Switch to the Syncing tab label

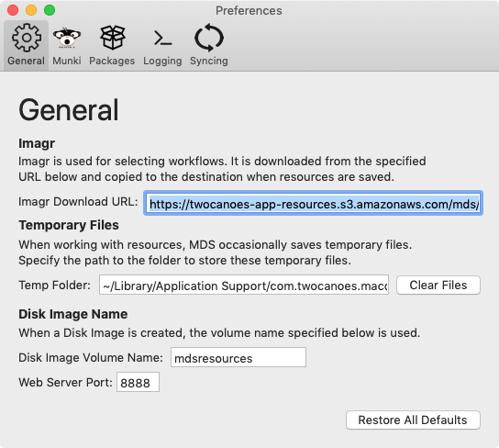209,61
